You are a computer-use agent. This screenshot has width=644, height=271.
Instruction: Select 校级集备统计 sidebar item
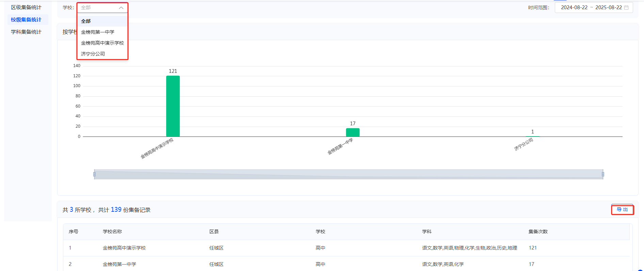(26, 20)
